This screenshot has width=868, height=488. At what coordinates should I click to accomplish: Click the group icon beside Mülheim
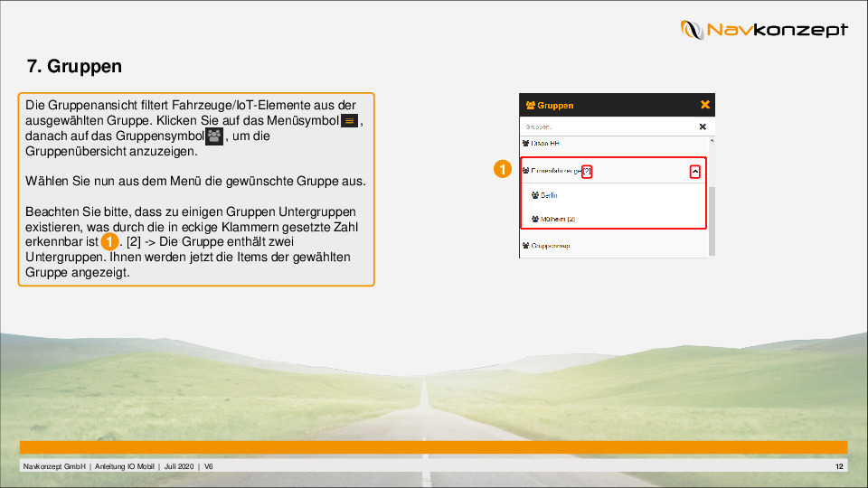tap(534, 219)
